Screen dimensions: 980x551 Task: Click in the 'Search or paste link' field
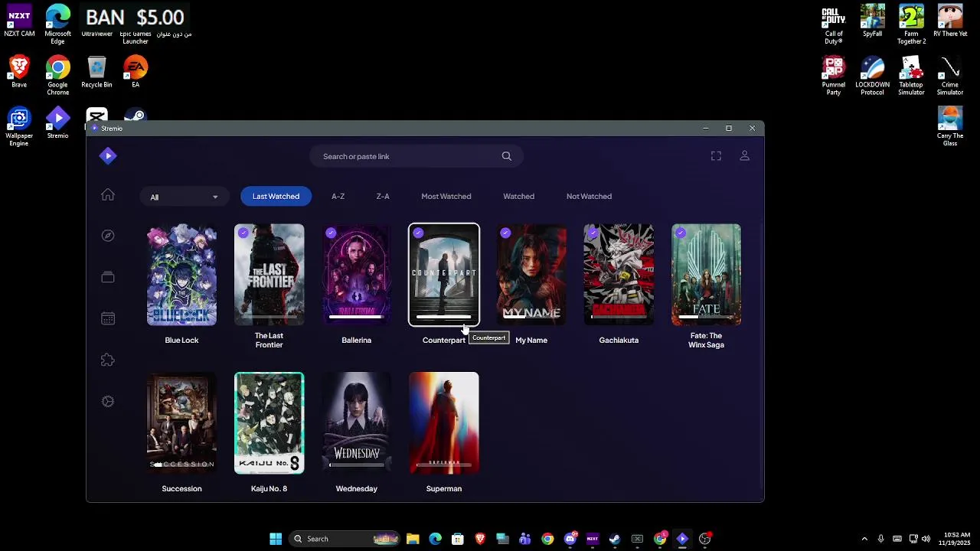[416, 156]
